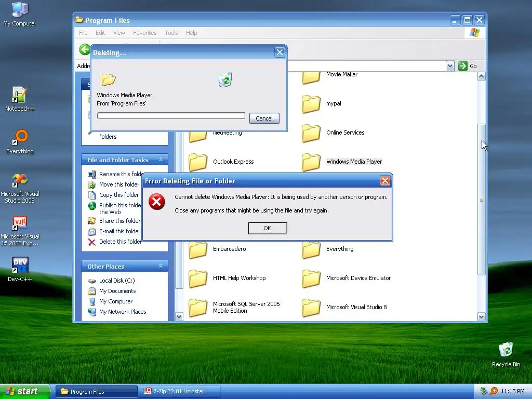This screenshot has width=532, height=399.
Task: Open the Help menu
Action: click(191, 33)
